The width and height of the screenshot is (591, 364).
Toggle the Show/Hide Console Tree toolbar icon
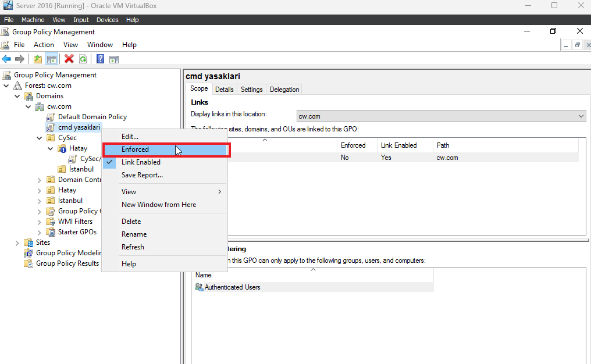pos(51,59)
